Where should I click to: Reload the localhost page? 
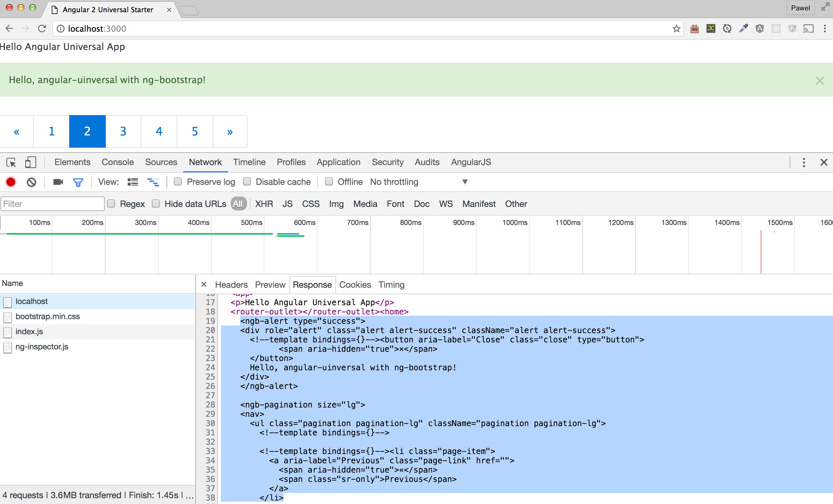[42, 29]
